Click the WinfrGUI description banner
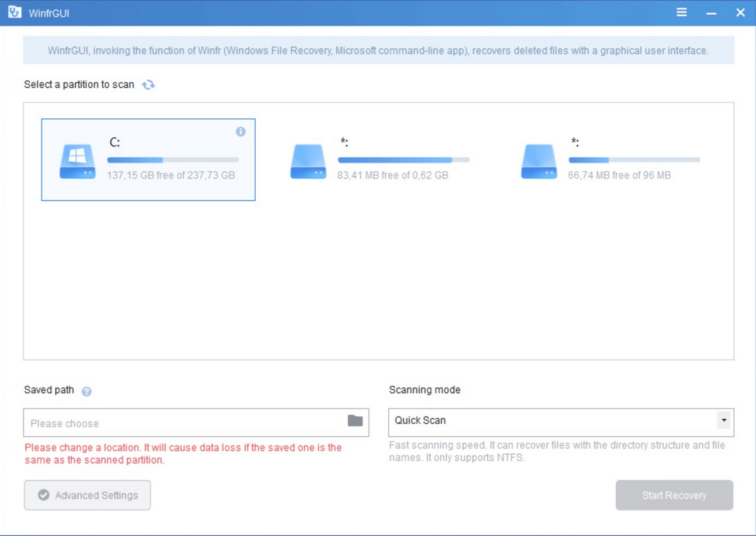 point(379,50)
